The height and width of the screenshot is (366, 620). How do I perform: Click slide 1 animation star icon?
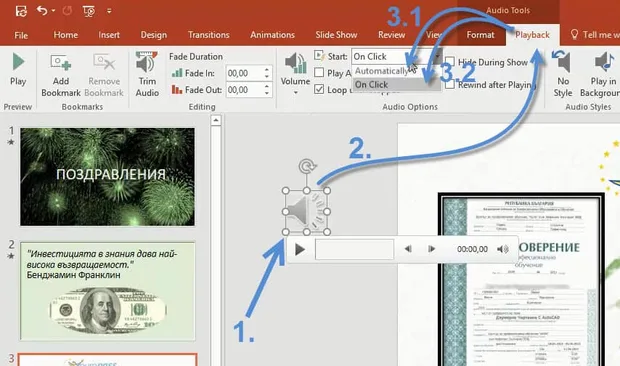(11, 142)
